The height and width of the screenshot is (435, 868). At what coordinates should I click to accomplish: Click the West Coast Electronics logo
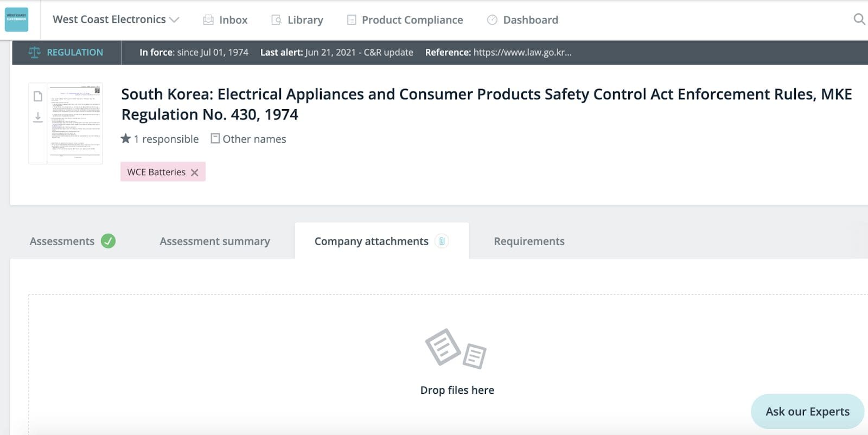coord(16,20)
